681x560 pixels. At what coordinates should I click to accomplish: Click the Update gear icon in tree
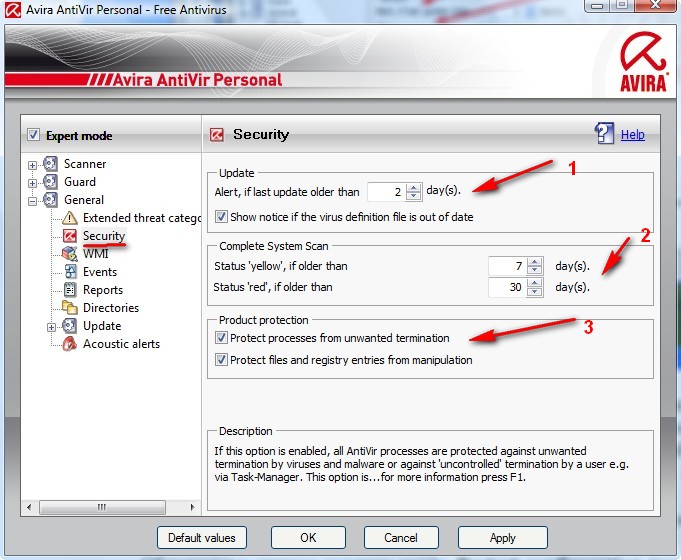pos(69,325)
